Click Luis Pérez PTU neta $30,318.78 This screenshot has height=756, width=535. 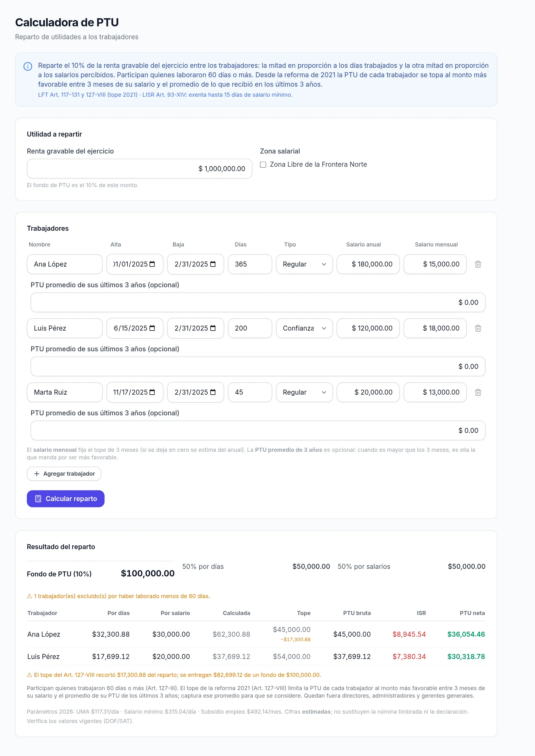[x=466, y=656]
